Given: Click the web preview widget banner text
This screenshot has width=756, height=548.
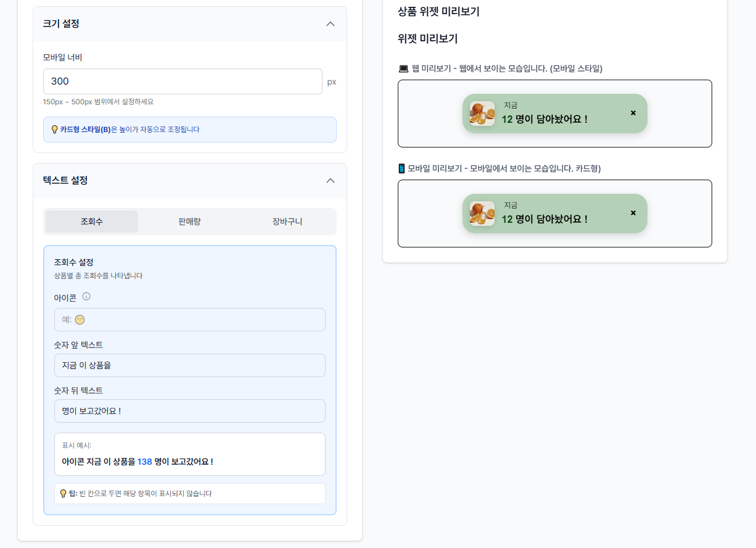Looking at the screenshot, I should pyautogui.click(x=544, y=119).
